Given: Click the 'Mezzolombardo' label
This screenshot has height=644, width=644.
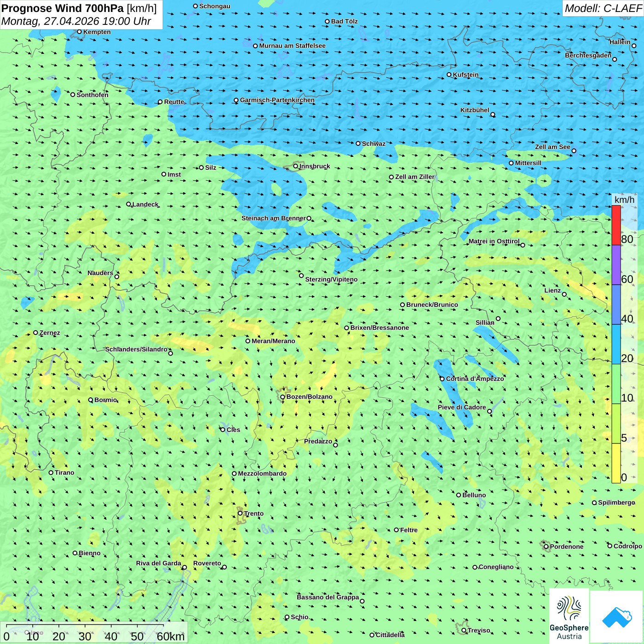Looking at the screenshot, I should (x=262, y=473).
